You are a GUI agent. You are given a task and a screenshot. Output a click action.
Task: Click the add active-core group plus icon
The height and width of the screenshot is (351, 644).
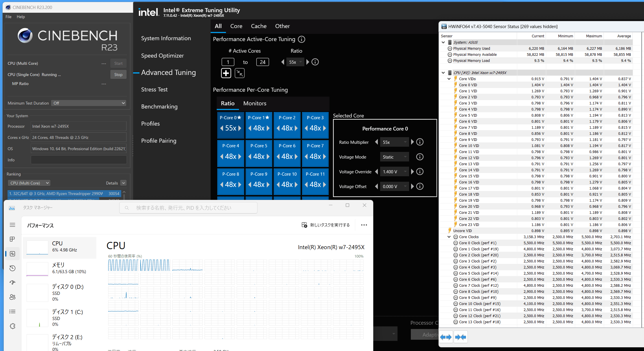(226, 73)
